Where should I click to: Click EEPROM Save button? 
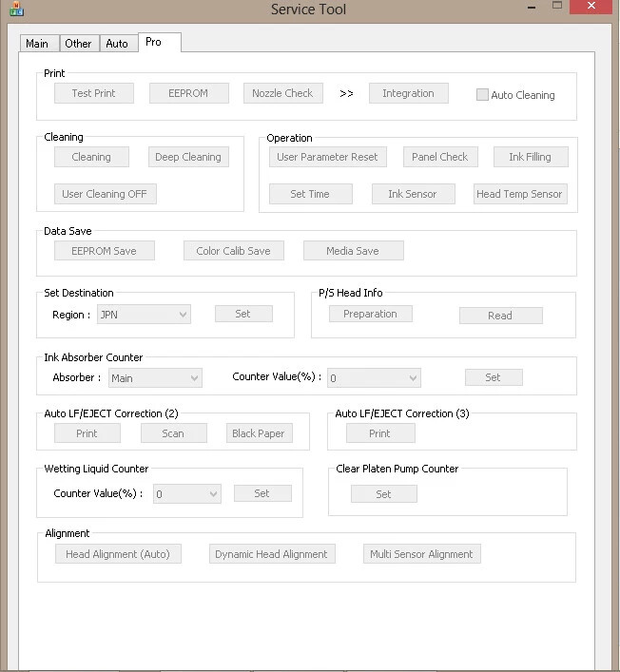(x=105, y=250)
